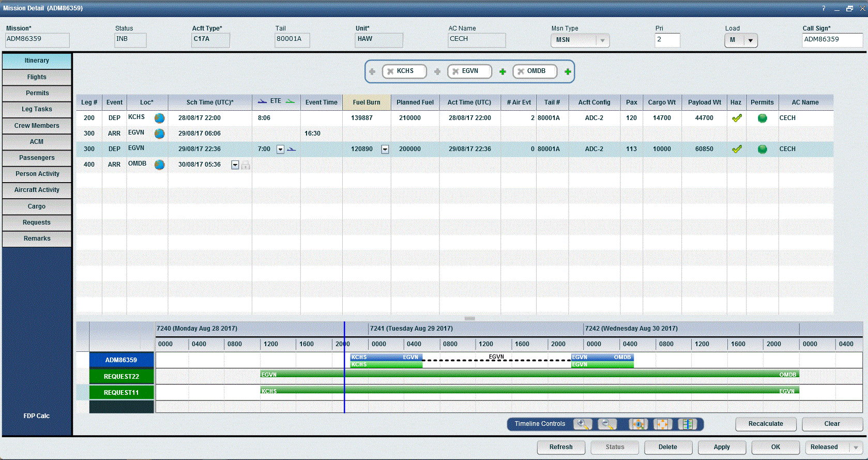Click the Pri input field
This screenshot has height=460, width=868.
coord(667,40)
